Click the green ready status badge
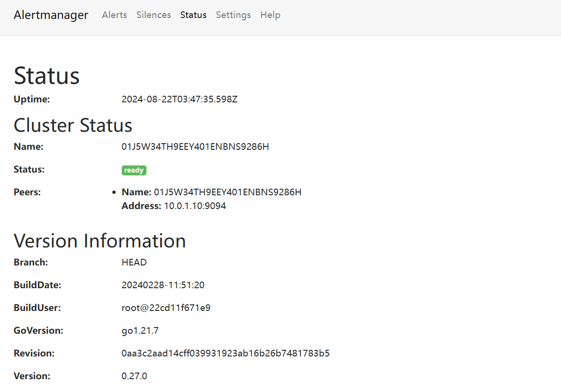The width and height of the screenshot is (561, 392). point(134,170)
